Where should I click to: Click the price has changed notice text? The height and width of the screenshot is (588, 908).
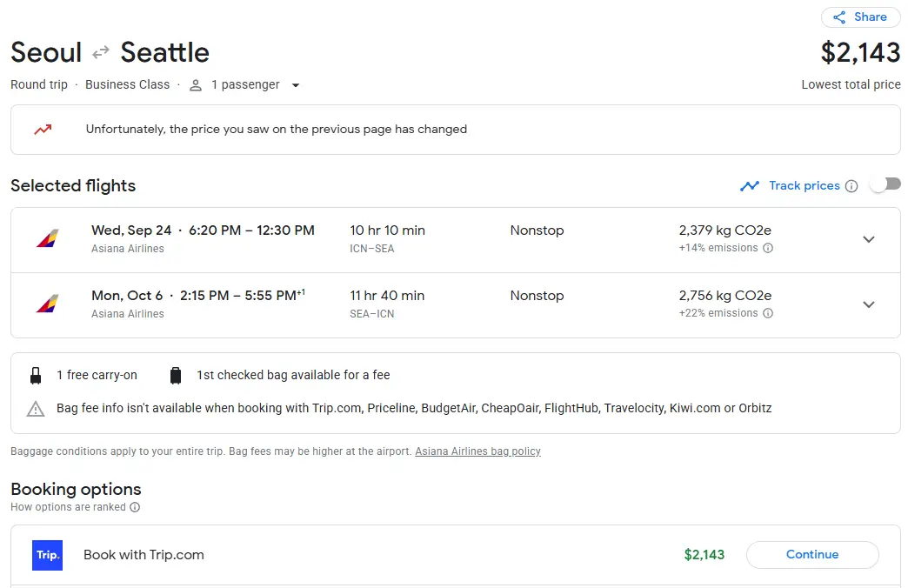[277, 130]
